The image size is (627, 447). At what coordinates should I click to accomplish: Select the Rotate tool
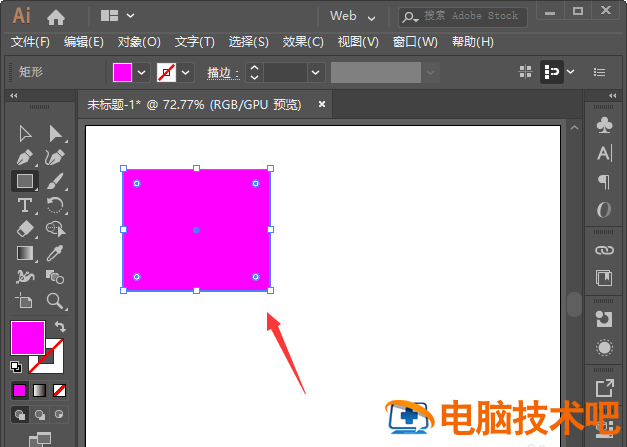tap(55, 205)
